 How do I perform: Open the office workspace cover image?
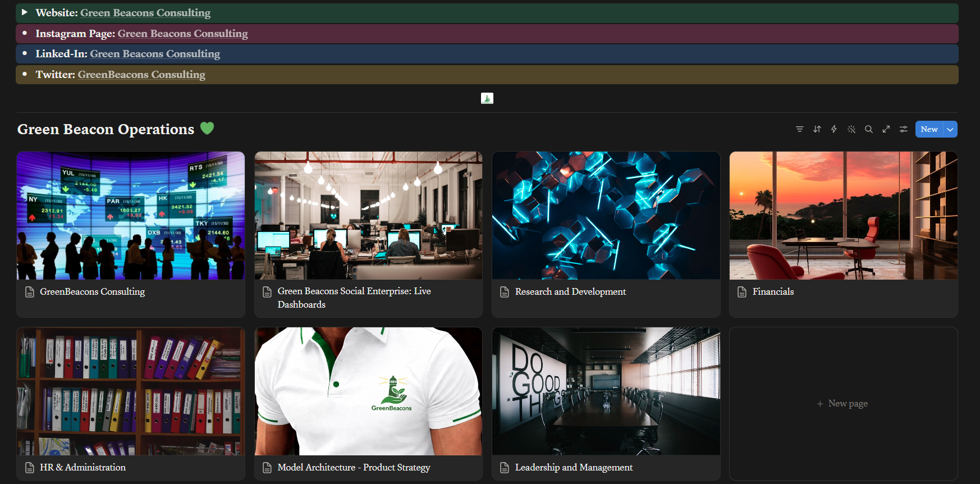pyautogui.click(x=368, y=216)
